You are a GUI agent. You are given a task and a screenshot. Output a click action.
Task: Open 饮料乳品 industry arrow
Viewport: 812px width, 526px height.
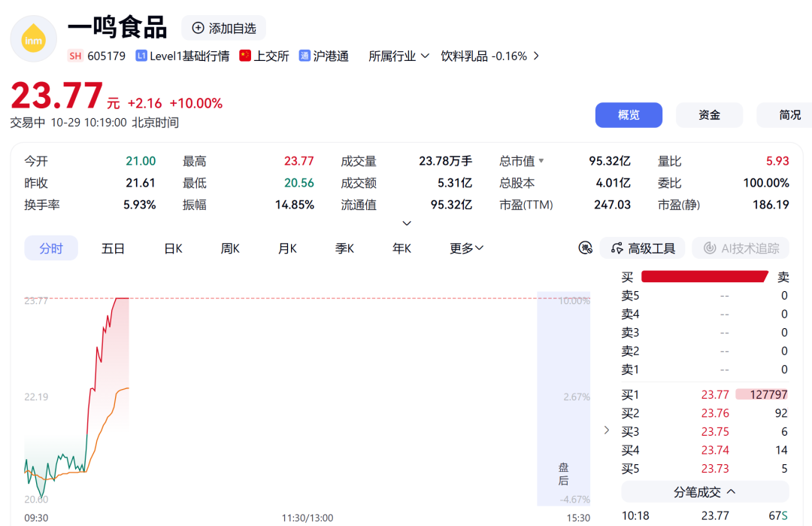[x=537, y=56]
